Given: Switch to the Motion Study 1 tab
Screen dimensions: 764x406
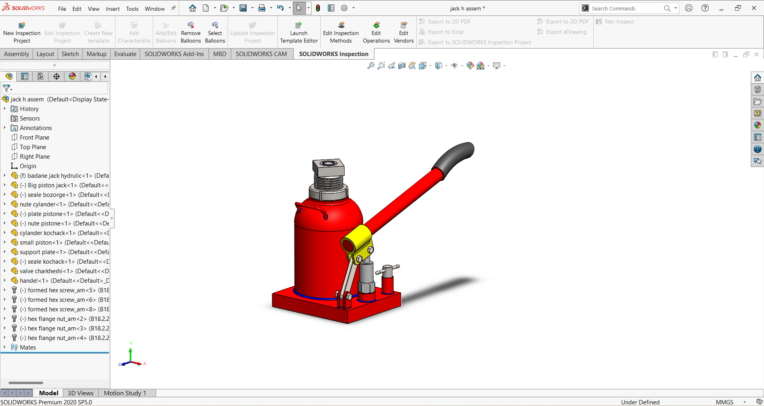Looking at the screenshot, I should 125,393.
